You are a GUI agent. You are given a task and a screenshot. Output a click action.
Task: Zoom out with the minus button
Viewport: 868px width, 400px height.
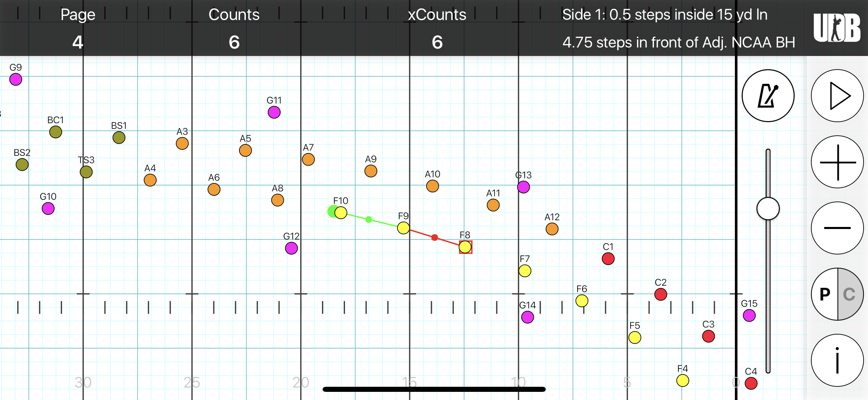(x=837, y=228)
